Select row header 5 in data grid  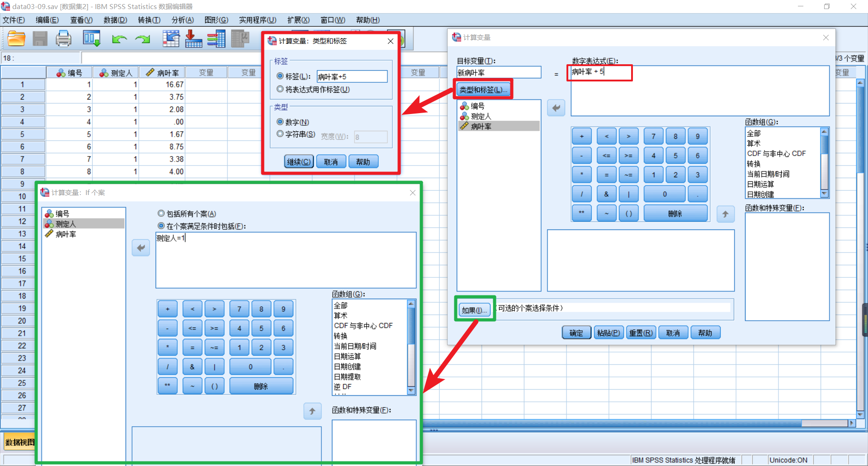[x=23, y=134]
